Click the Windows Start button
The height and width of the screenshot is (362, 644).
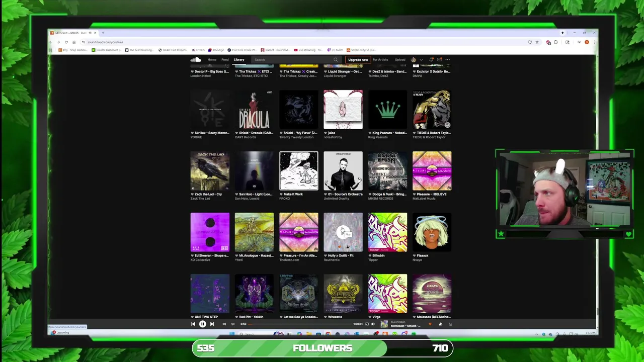click(x=233, y=333)
